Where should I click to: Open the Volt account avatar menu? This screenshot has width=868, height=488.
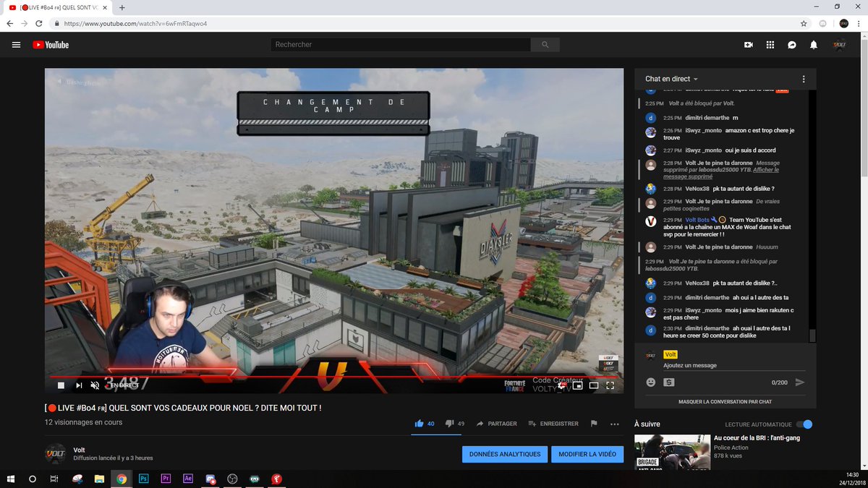tap(840, 45)
